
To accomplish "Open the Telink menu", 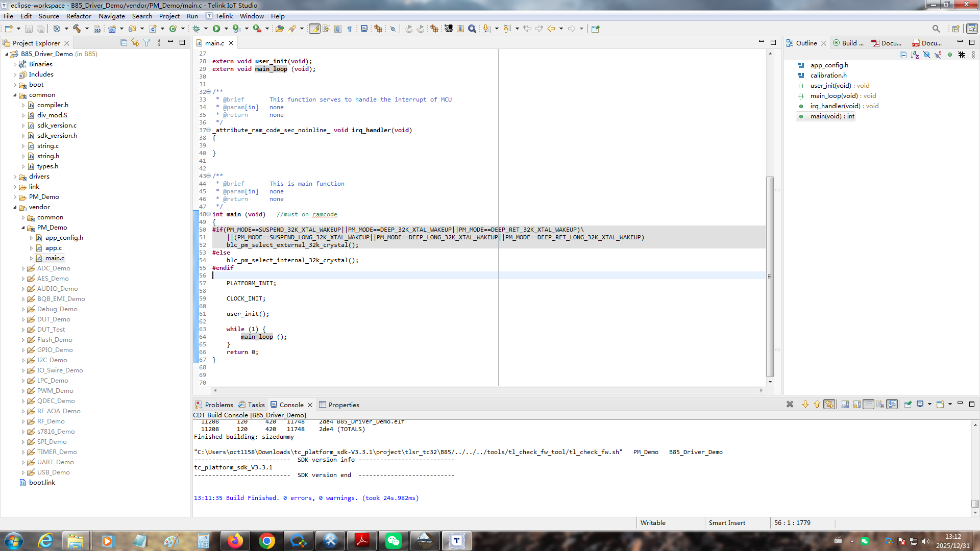I will [224, 16].
